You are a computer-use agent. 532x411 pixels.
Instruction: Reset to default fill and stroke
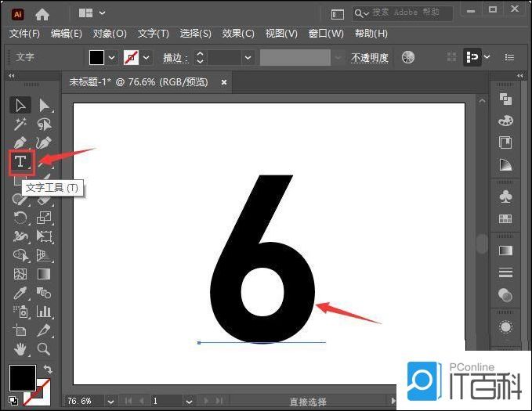click(x=13, y=401)
